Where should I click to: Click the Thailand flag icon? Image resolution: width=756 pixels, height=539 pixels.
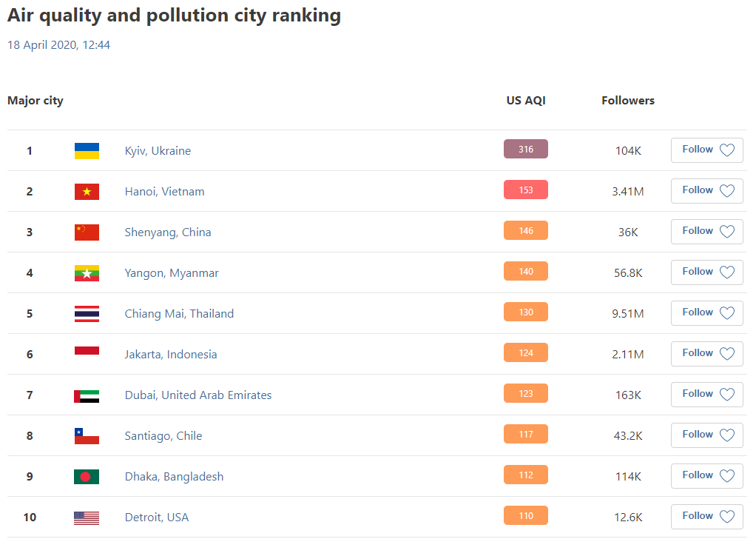pos(87,314)
